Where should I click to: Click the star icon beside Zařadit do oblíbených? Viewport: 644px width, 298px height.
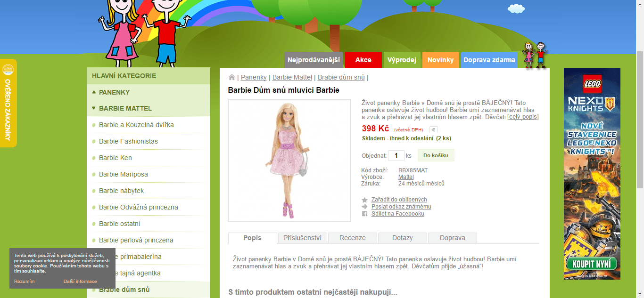[364, 200]
